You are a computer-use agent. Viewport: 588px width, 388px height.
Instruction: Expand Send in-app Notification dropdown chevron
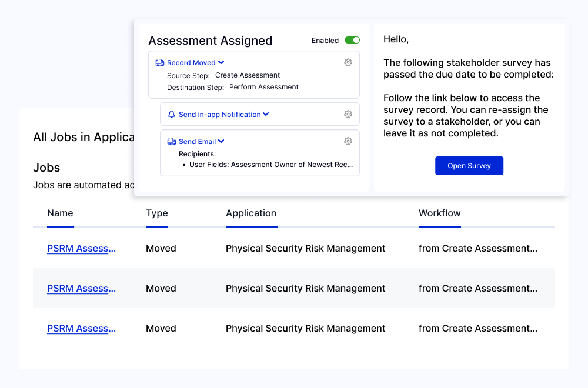pyautogui.click(x=266, y=114)
